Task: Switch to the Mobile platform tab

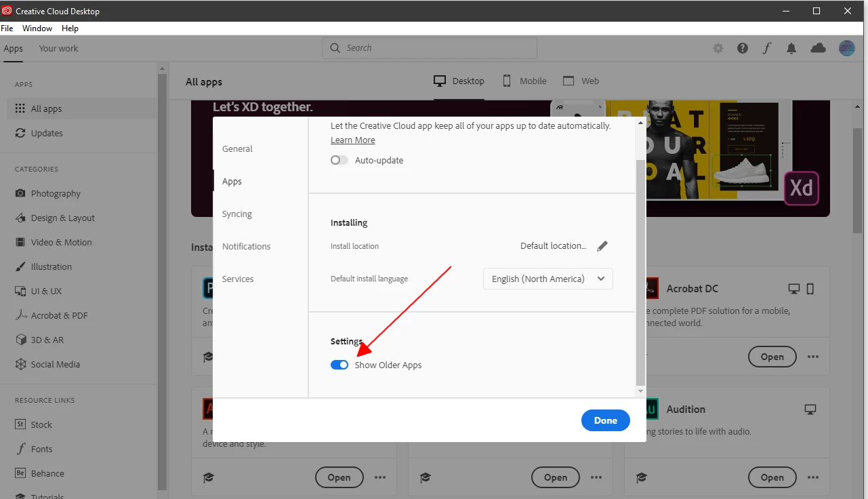Action: click(524, 81)
